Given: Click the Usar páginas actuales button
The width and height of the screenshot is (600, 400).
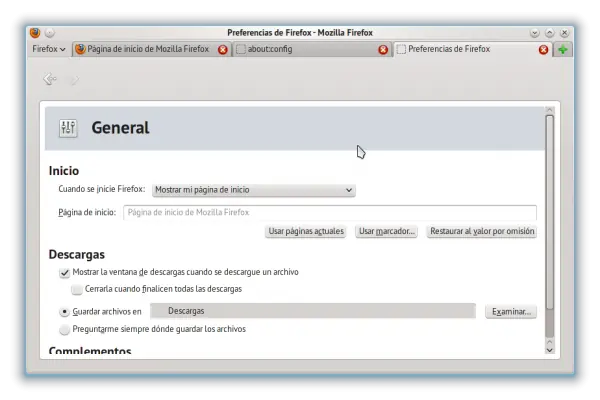Looking at the screenshot, I should tap(306, 231).
